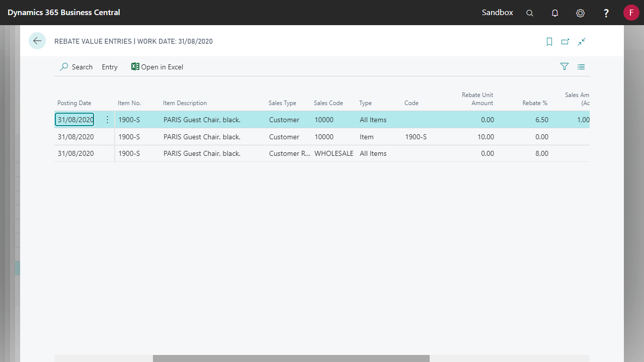Sort by Posting Date column header
This screenshot has width=644, height=362.
click(74, 103)
